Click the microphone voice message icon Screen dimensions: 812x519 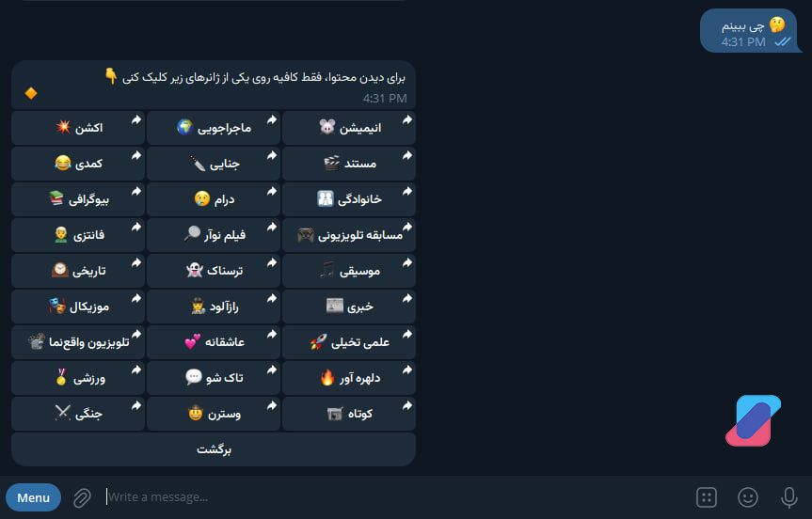pyautogui.click(x=789, y=497)
